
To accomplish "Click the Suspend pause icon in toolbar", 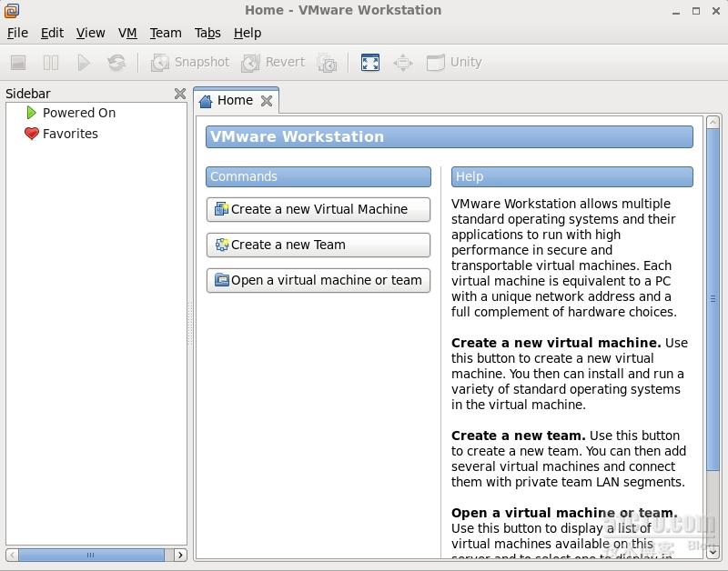I will point(51,63).
